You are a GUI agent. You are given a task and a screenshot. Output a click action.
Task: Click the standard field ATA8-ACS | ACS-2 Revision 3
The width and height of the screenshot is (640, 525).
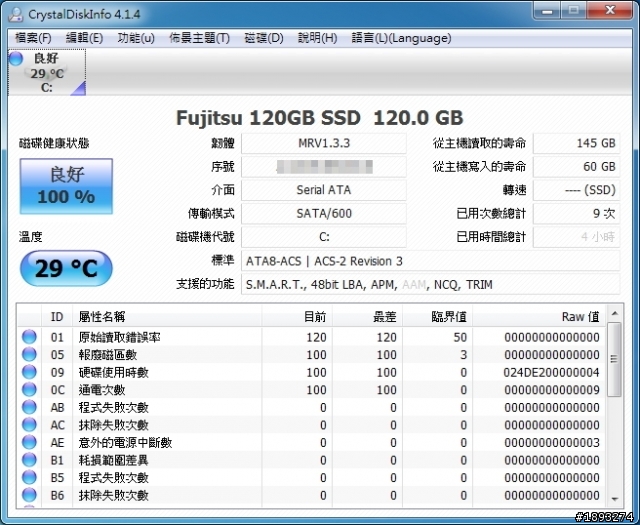(x=431, y=261)
